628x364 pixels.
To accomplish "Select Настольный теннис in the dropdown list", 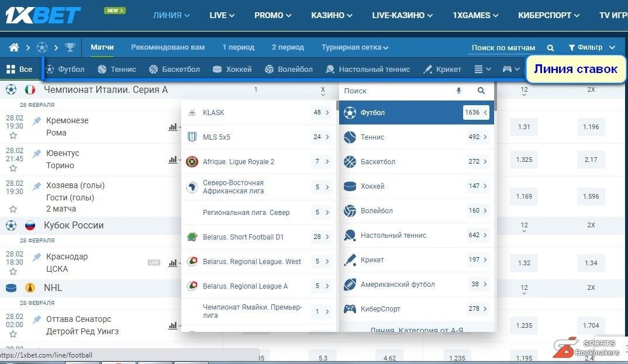I will pos(416,235).
